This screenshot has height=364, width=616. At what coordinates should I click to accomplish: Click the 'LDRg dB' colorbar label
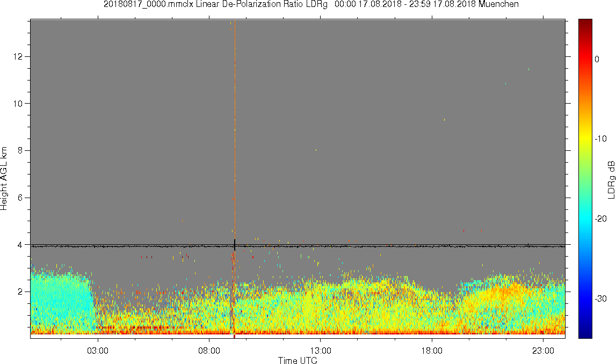tap(611, 179)
